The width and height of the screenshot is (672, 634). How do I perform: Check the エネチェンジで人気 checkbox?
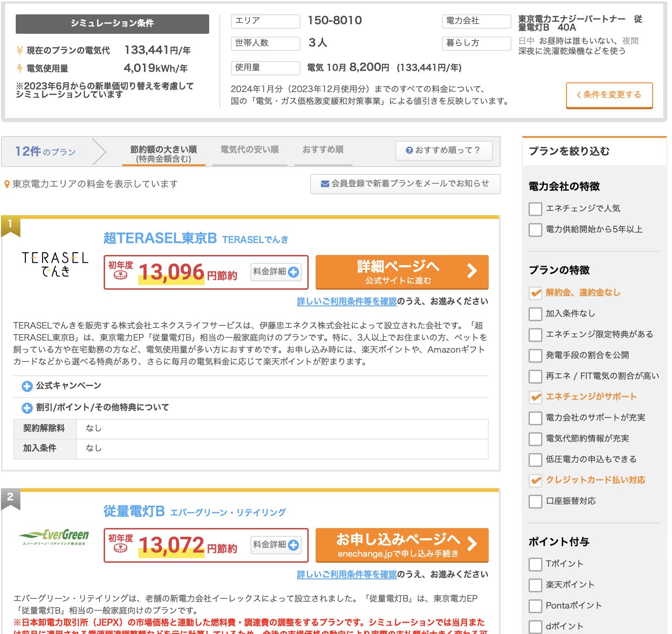tap(535, 209)
